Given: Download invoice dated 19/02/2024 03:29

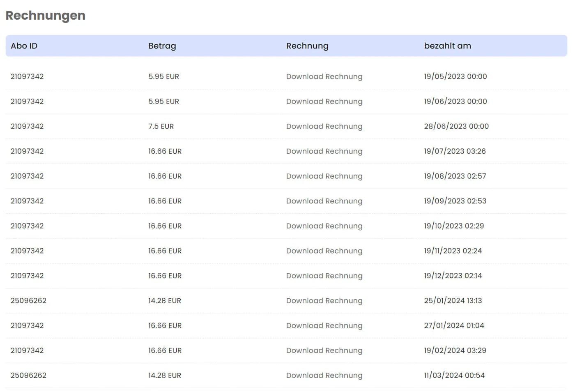Looking at the screenshot, I should [x=324, y=350].
